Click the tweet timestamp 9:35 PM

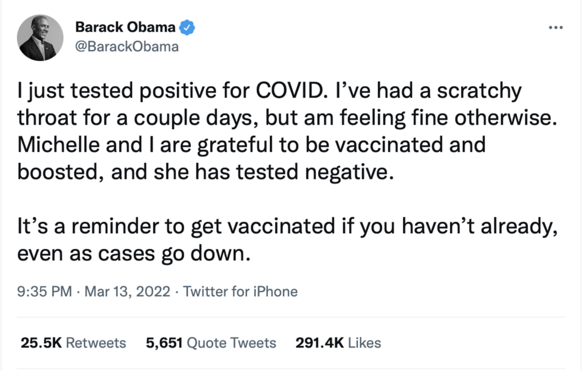click(44, 292)
